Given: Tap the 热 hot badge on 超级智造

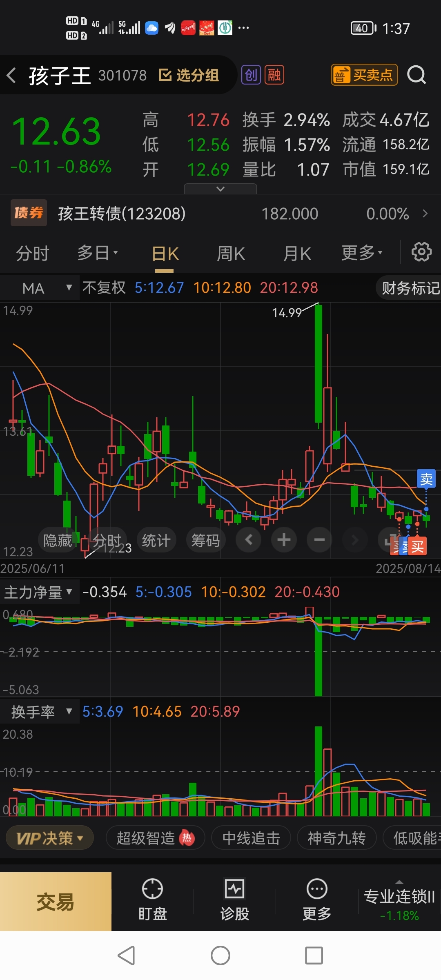Looking at the screenshot, I should pyautogui.click(x=187, y=838).
